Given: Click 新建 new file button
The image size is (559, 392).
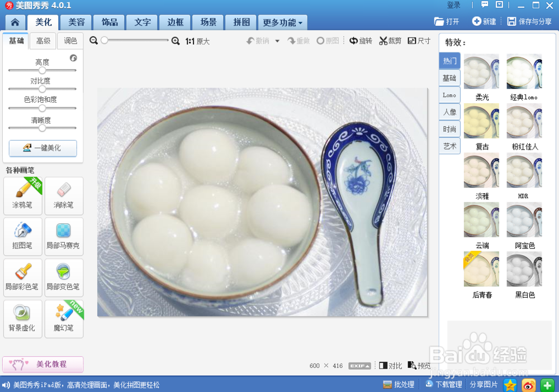Looking at the screenshot, I should (484, 22).
